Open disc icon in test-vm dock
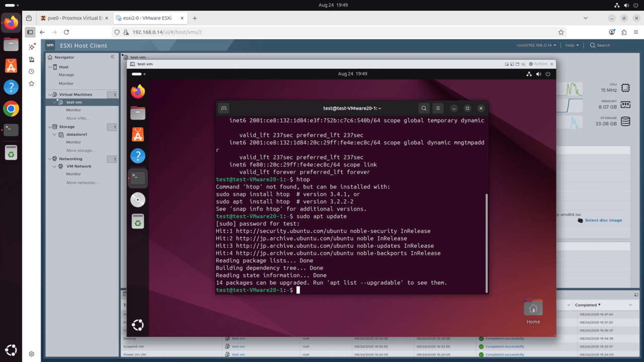 (x=138, y=200)
